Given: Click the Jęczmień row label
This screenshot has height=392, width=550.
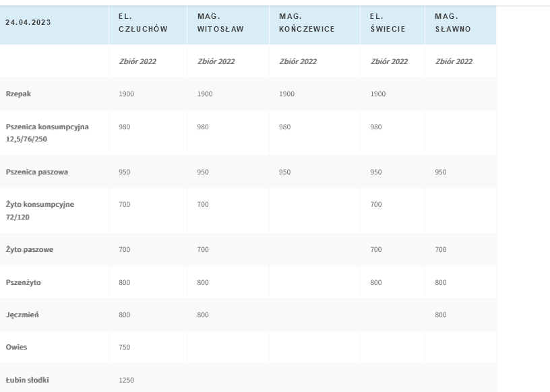Looking at the screenshot, I should pyautogui.click(x=23, y=315).
